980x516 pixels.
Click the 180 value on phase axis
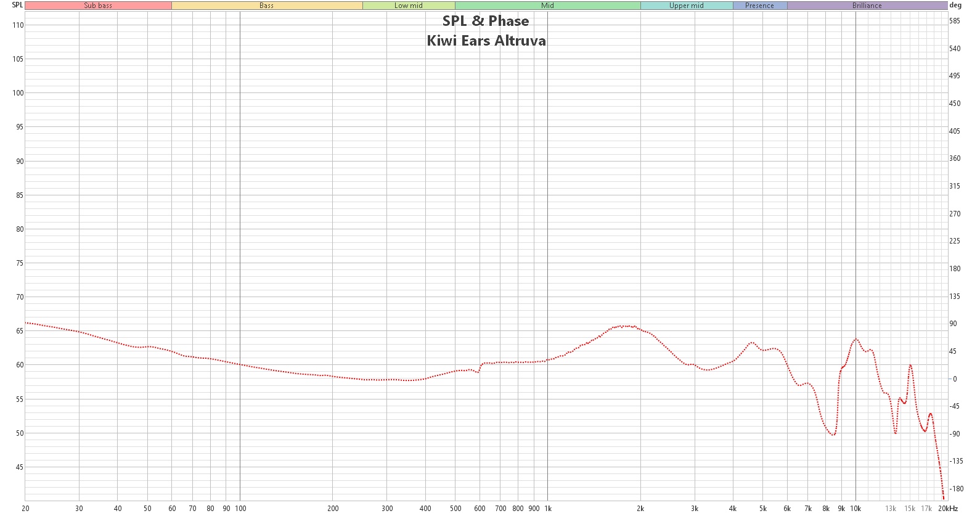coord(955,269)
